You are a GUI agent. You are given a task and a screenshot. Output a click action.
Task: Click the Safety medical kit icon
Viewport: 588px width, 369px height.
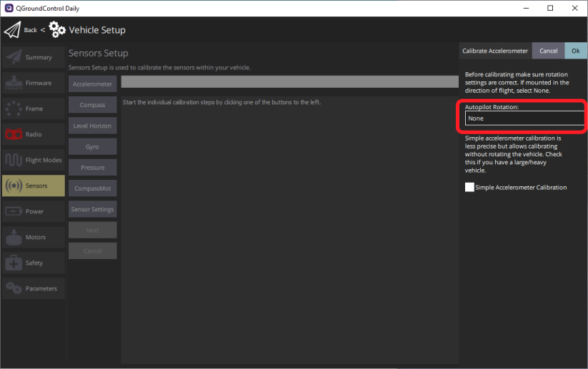pos(14,263)
